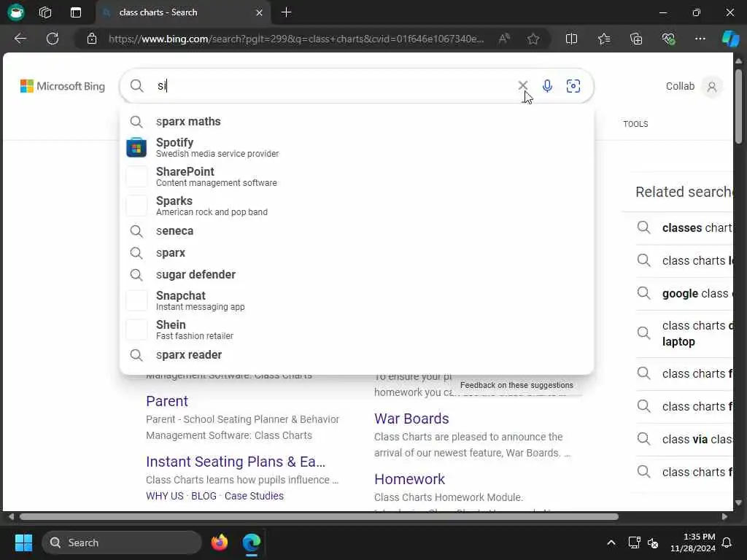Click related search class charts laptop
This screenshot has width=747, height=560.
pos(685,333)
